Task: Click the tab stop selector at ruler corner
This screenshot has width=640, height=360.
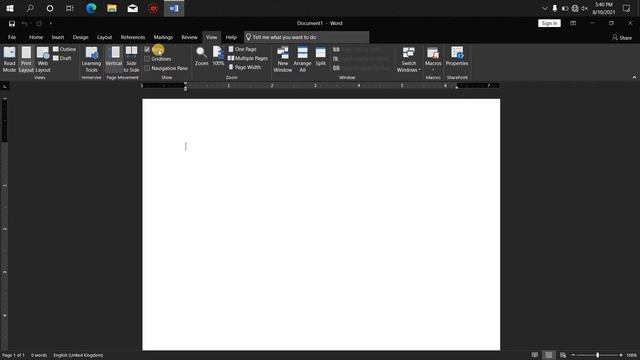Action: tap(5, 86)
